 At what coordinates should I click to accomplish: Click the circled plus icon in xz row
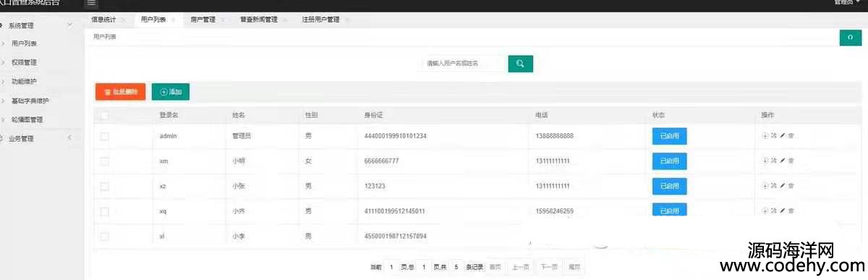point(765,186)
